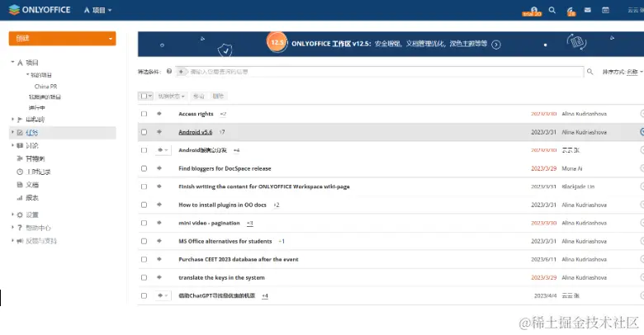Click status icon of Finish writing content task

pyautogui.click(x=159, y=186)
